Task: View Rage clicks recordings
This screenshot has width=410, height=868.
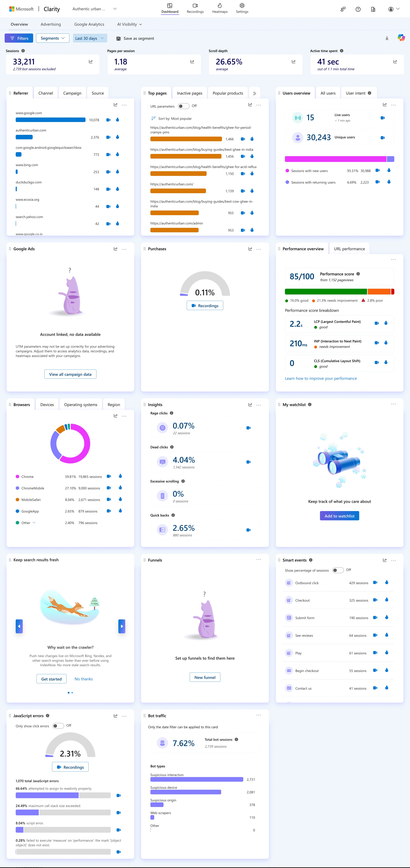Action: (x=248, y=428)
